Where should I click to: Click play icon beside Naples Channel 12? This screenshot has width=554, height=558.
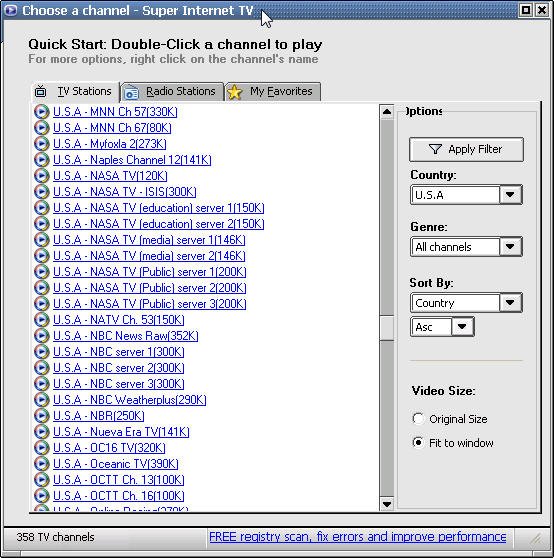click(41, 160)
